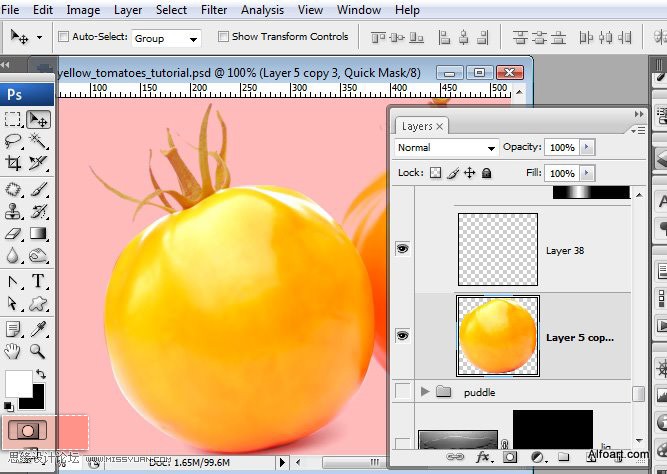Check Show Transform Controls option

tap(223, 37)
